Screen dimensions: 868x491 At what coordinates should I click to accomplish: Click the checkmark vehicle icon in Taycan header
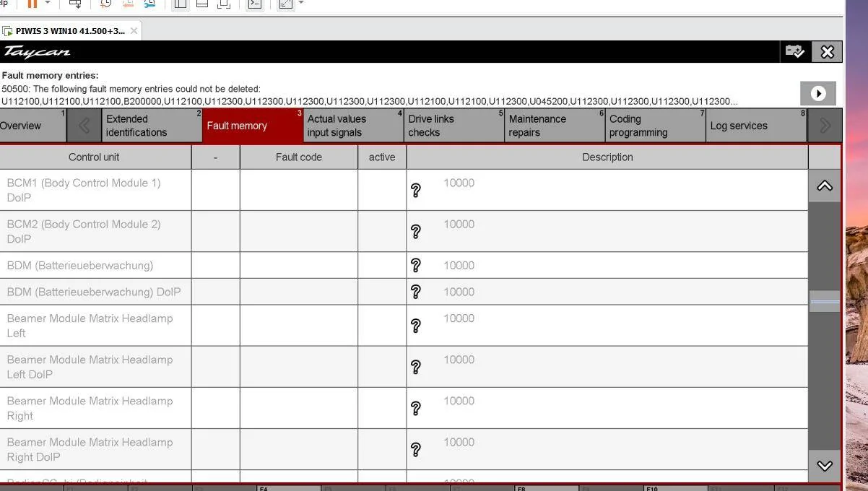click(794, 51)
